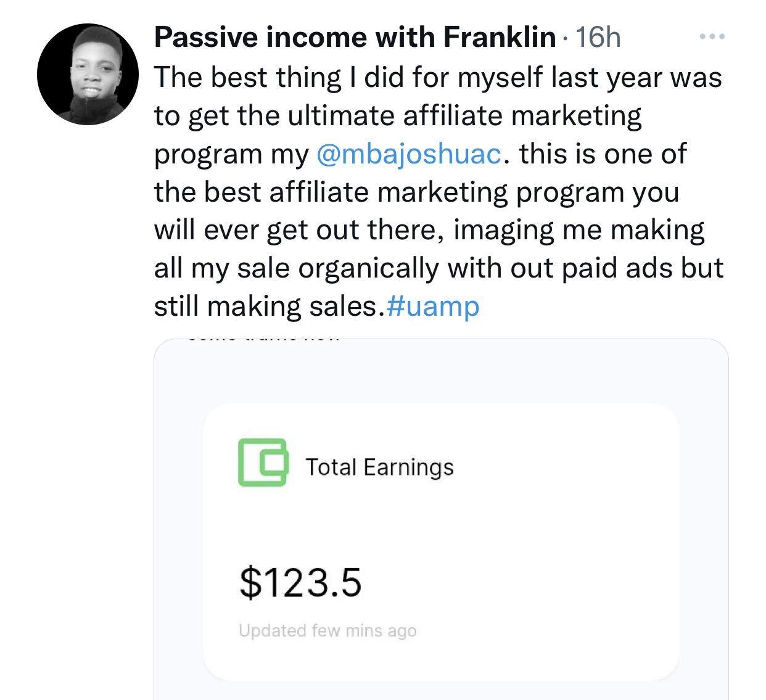Click the "Updated few mins ago" text
Screen dimensions: 766x700
327,630
